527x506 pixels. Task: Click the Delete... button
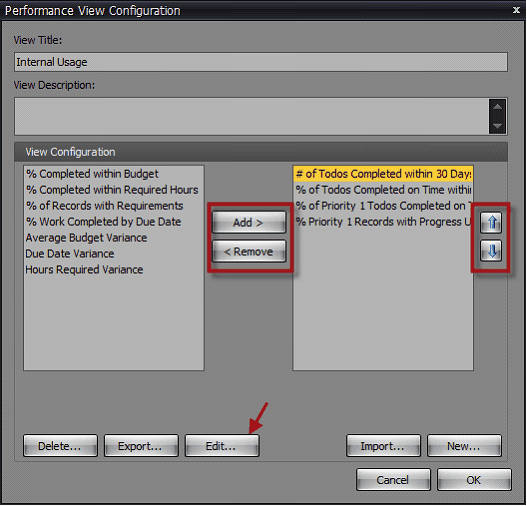point(60,446)
